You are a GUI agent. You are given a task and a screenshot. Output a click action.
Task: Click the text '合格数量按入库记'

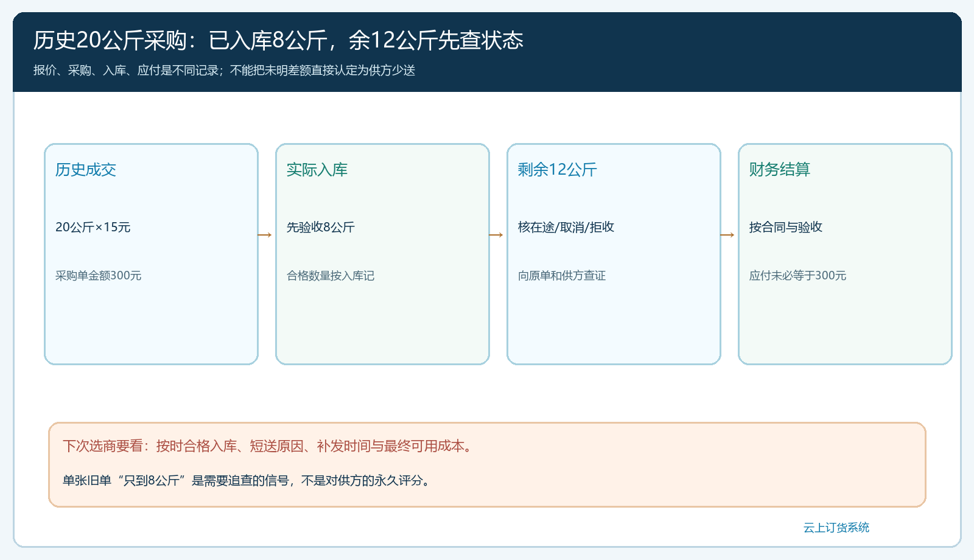point(331,276)
